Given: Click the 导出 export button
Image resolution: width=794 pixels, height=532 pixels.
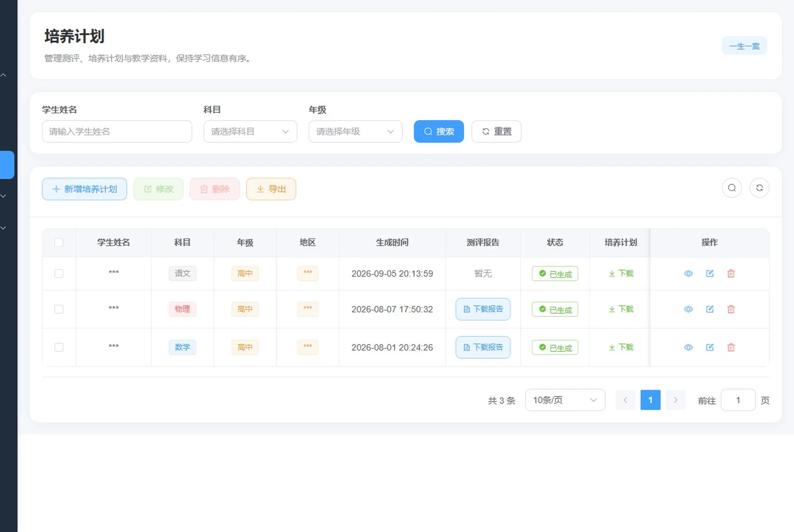Looking at the screenshot, I should tap(271, 189).
